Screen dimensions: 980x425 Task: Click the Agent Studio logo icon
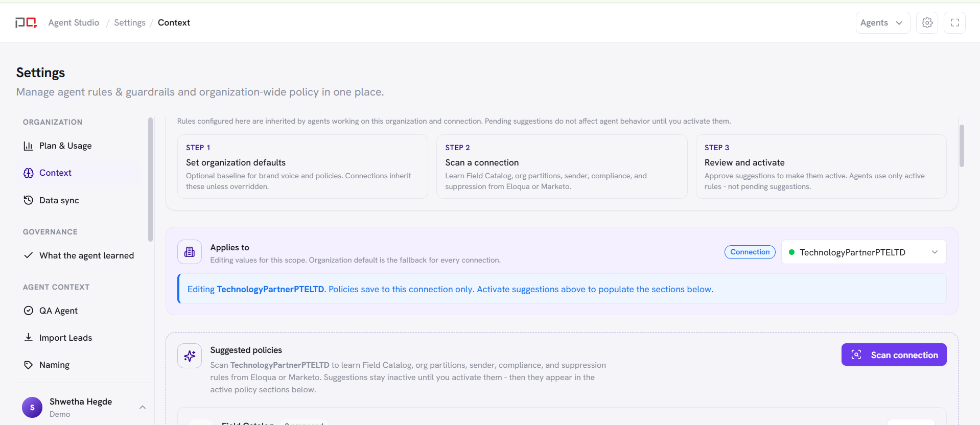26,22
